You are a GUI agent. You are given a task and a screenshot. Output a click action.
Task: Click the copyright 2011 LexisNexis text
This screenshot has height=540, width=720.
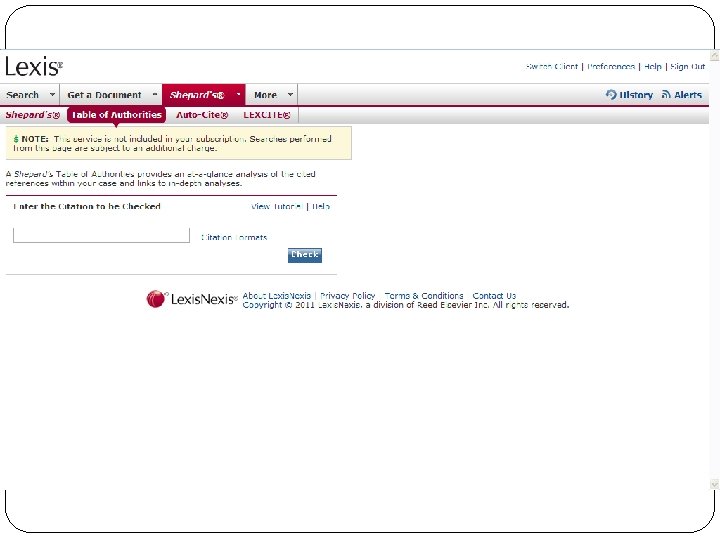[x=406, y=305]
